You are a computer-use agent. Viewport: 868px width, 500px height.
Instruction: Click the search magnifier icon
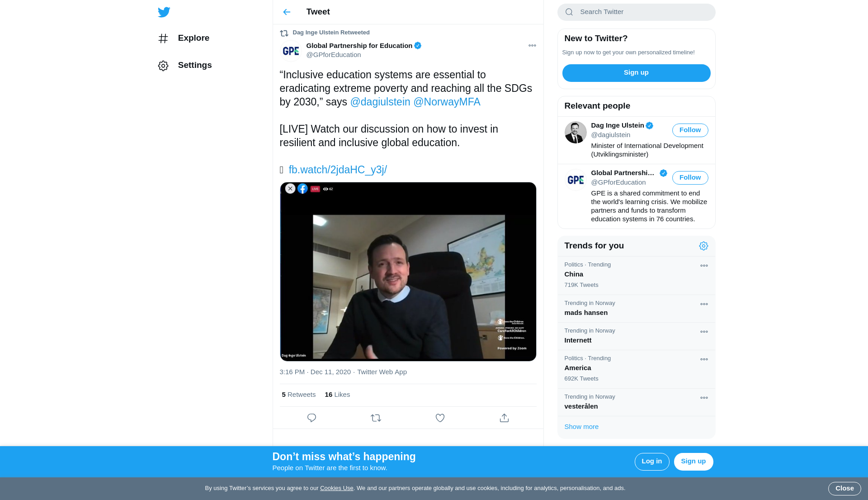click(x=569, y=12)
